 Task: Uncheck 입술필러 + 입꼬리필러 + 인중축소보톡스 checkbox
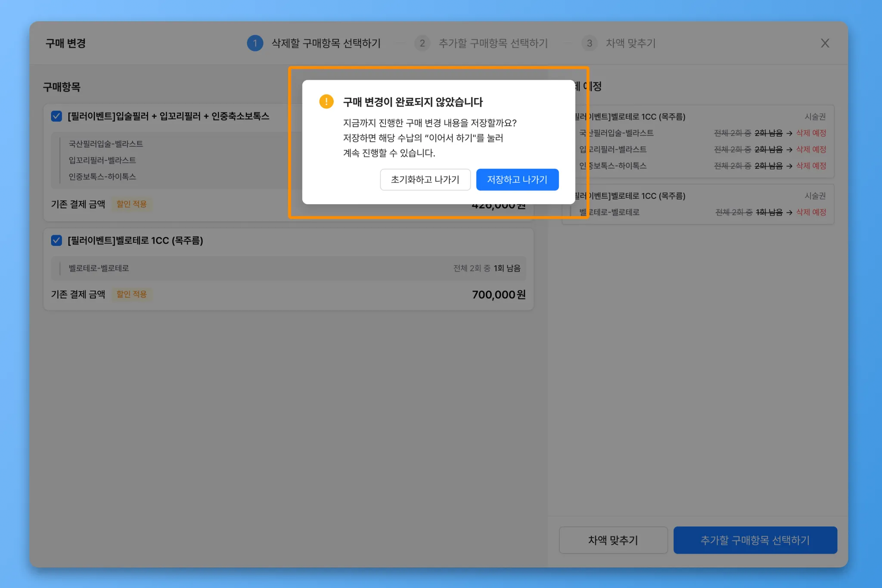[x=56, y=116]
